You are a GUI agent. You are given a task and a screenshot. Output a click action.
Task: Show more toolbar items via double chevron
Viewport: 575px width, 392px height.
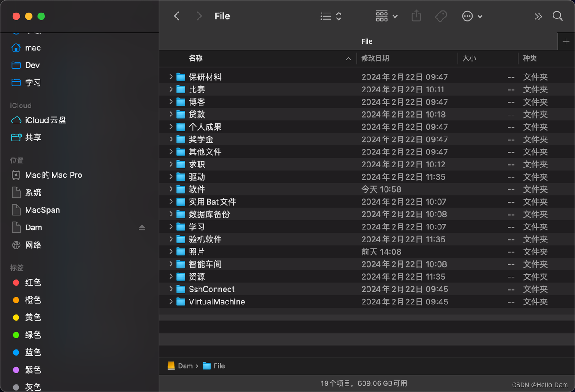pos(538,17)
